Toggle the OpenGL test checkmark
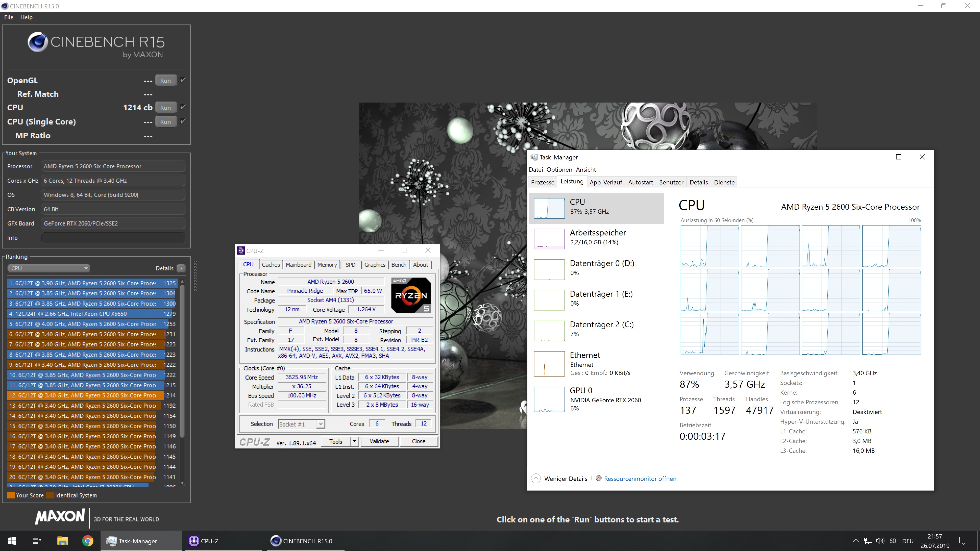980x551 pixels. point(183,80)
